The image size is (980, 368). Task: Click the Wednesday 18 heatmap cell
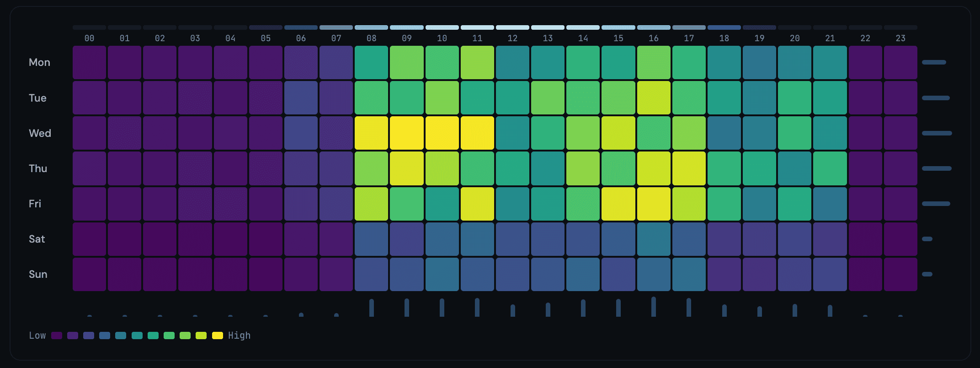tap(724, 133)
